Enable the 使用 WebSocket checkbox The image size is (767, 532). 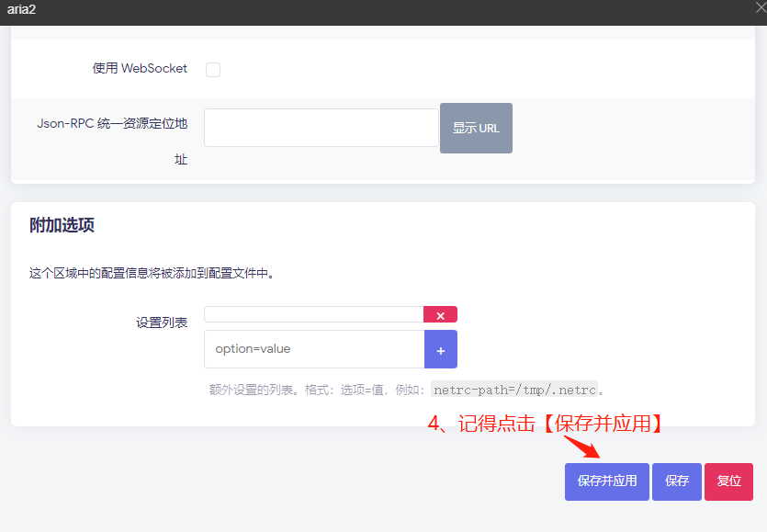213,70
